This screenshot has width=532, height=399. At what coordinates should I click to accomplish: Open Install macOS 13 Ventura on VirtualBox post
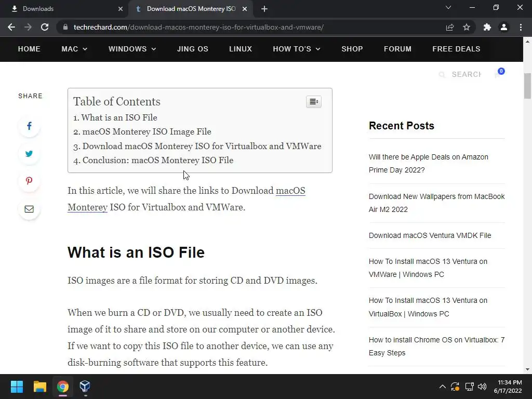click(428, 307)
